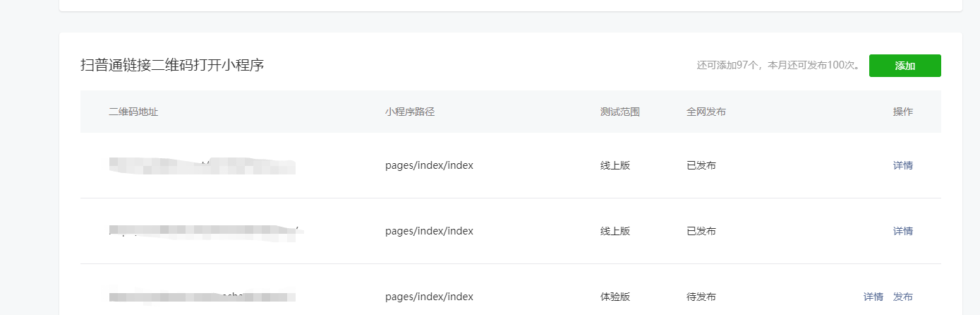980x315 pixels.
Task: Click 线上版 in the first row
Action: [615, 165]
